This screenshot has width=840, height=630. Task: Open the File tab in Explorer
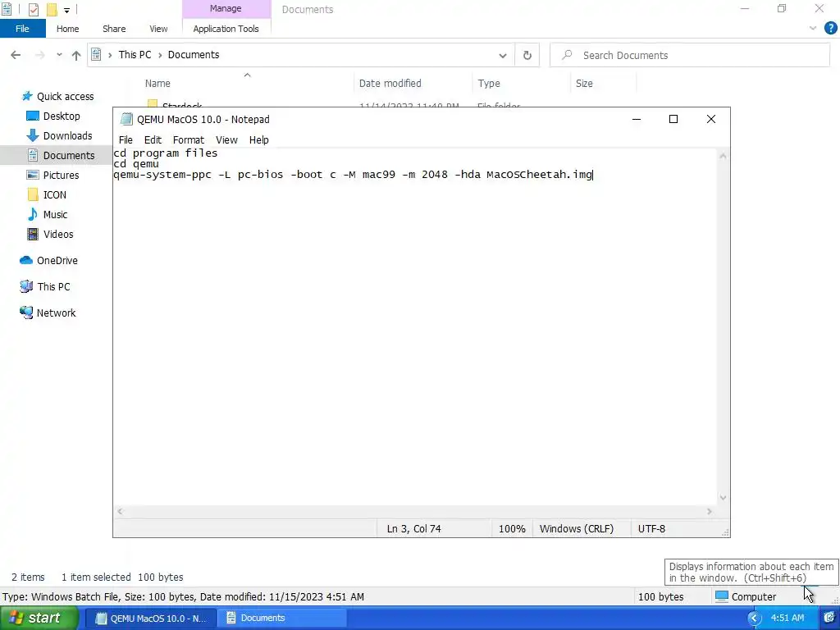tap(22, 29)
